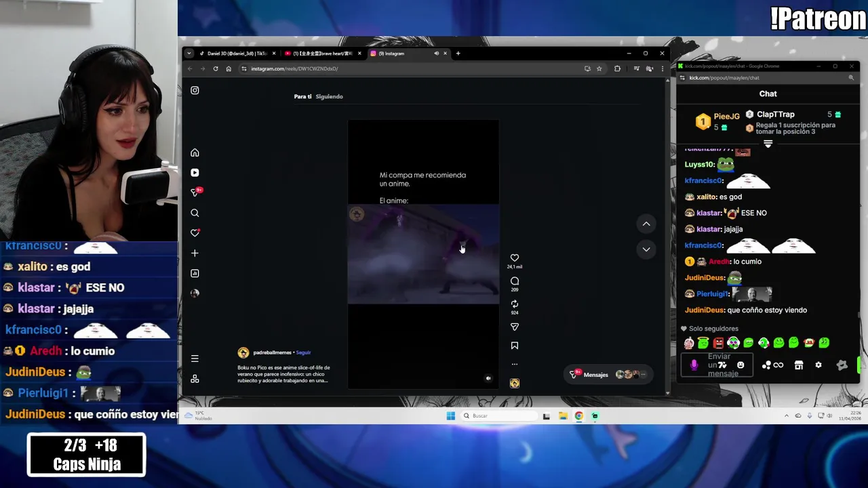Open the zoom magnifier in Kick popout address bar
This screenshot has width=868, height=488.
coord(851,78)
